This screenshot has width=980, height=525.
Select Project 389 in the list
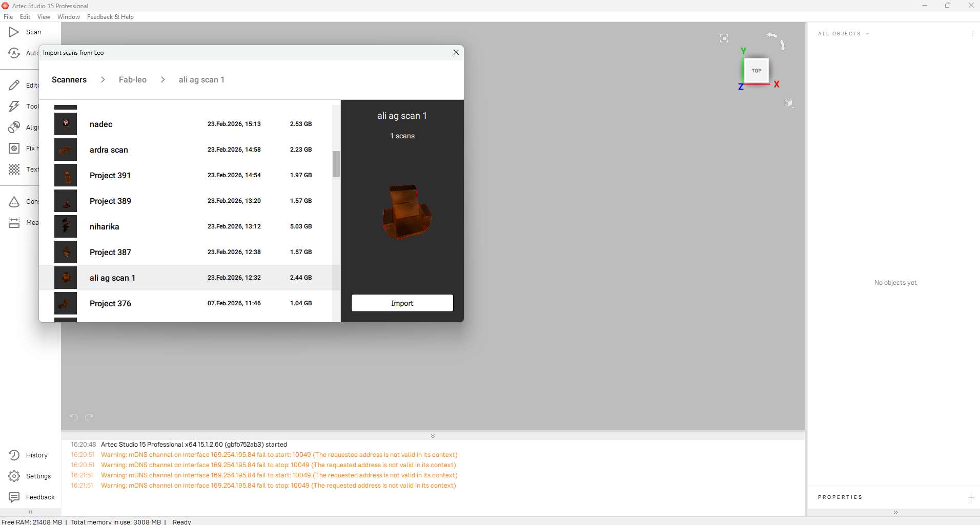coord(186,201)
